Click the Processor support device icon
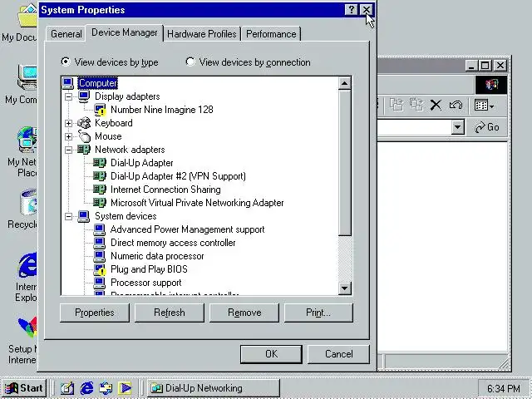This screenshot has height=399, width=532. click(100, 283)
